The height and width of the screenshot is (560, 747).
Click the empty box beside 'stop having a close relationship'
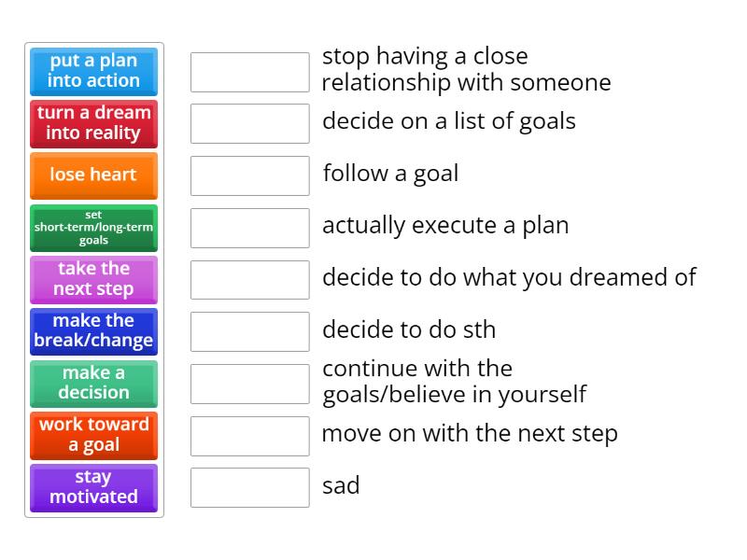[x=249, y=72]
